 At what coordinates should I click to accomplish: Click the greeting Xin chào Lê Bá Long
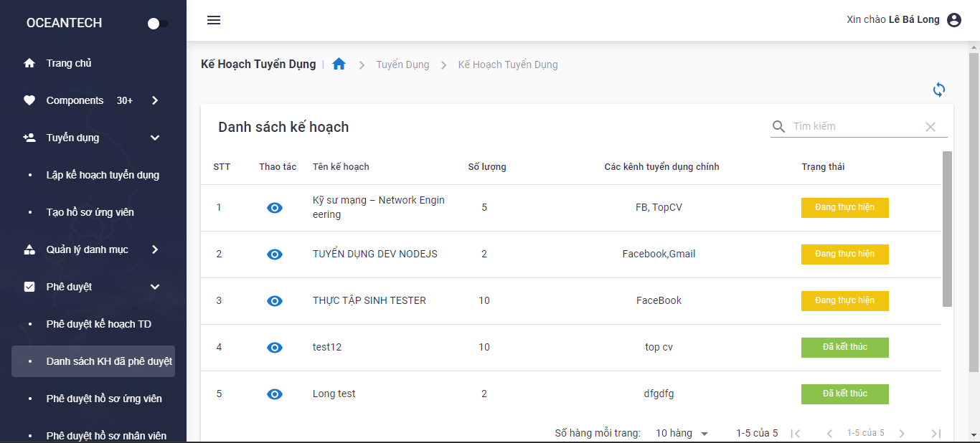[x=893, y=19]
